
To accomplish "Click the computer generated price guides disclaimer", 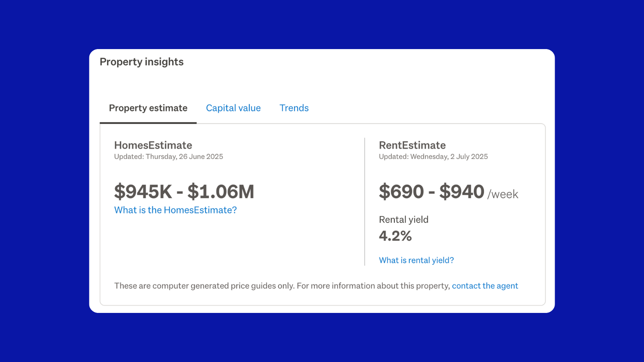I will 282,286.
